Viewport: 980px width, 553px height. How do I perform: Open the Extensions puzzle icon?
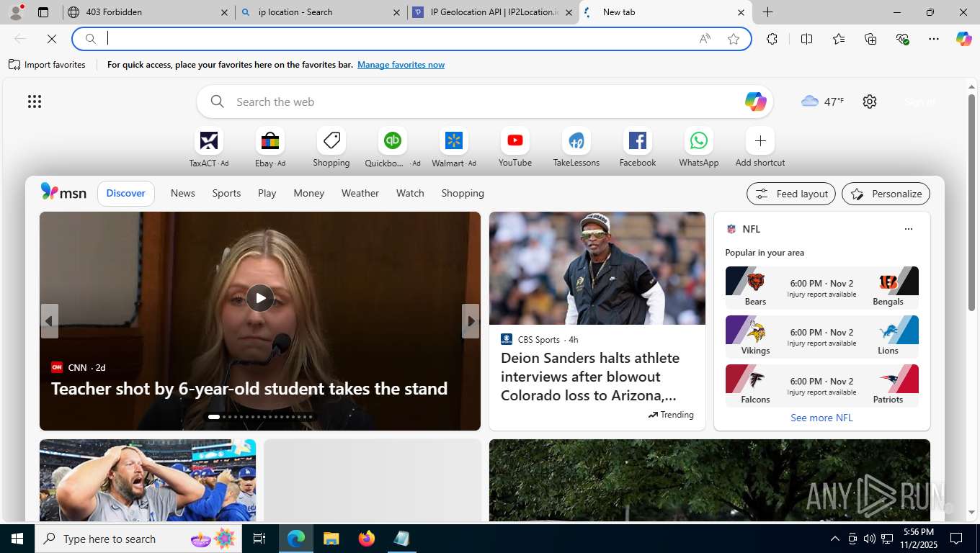pos(772,39)
